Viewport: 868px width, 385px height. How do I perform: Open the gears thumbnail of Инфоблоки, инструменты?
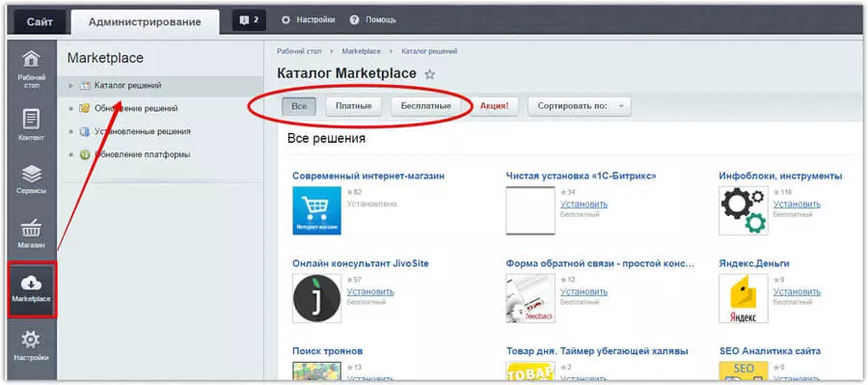[744, 210]
